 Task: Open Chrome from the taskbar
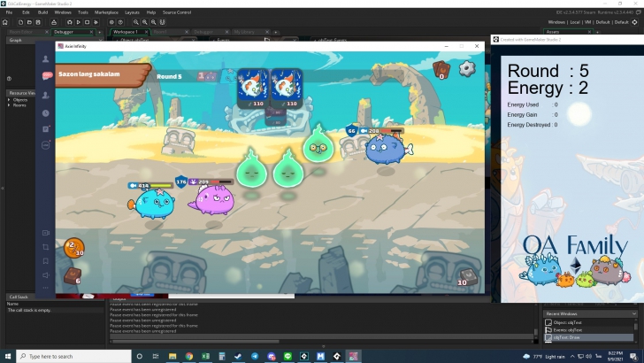(189, 356)
